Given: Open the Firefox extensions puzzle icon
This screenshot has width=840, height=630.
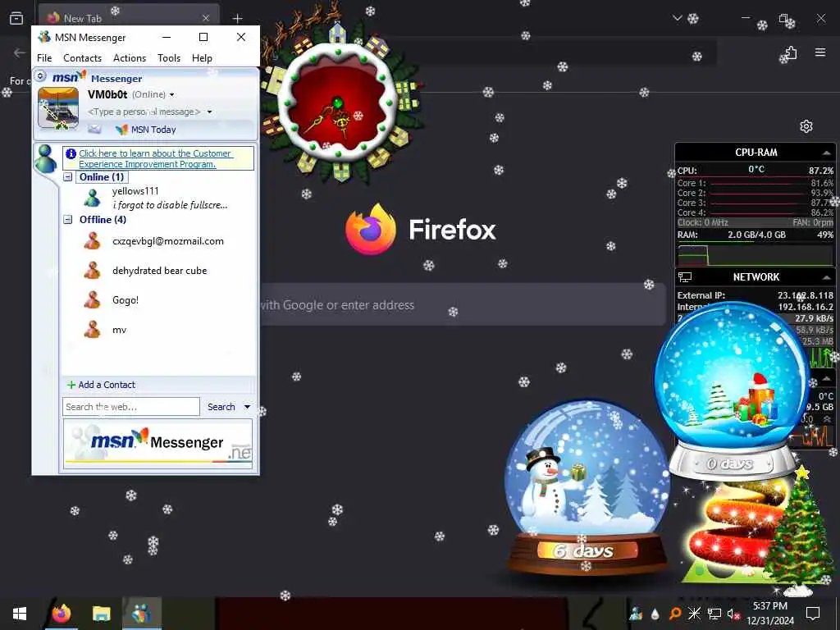Looking at the screenshot, I should [x=791, y=52].
